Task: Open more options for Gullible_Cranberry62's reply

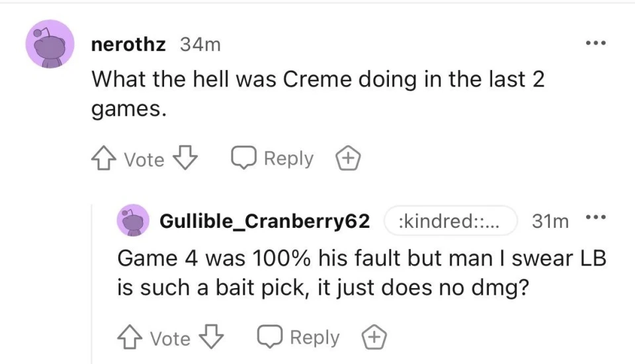Action: [x=598, y=219]
